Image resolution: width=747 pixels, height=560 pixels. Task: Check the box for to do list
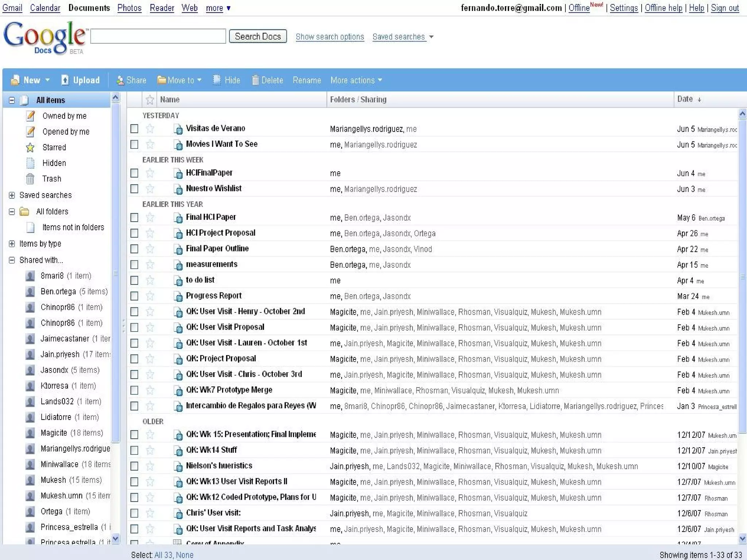coord(134,280)
